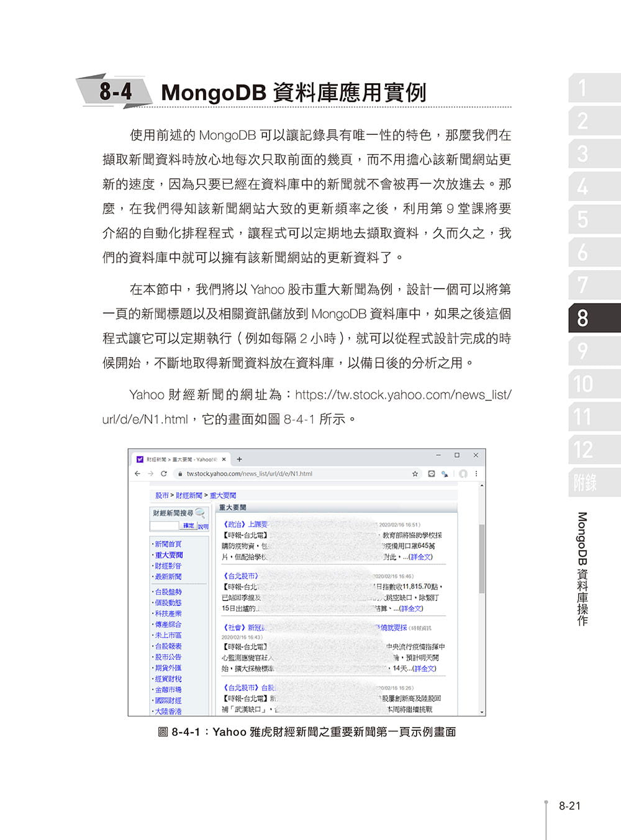This screenshot has height=840, width=621.
Task: Open a new browser tab with plus
Action: pyautogui.click(x=240, y=459)
